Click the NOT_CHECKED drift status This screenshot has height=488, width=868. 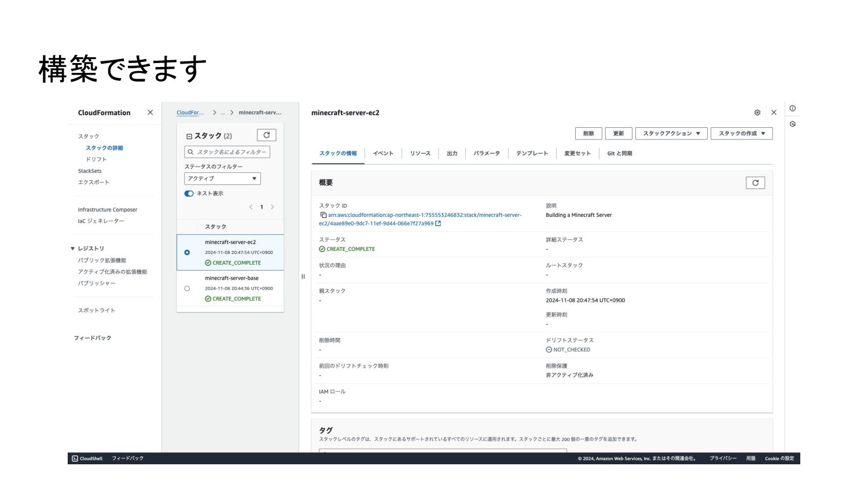pos(568,350)
